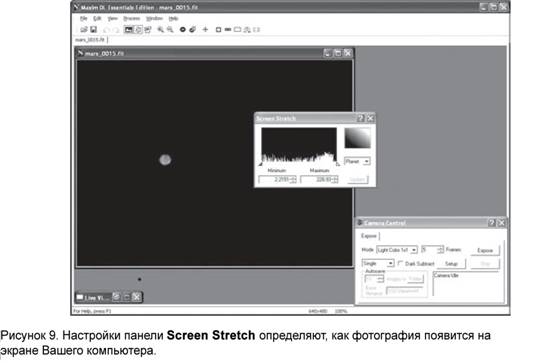Open the File menu

pyautogui.click(x=84, y=18)
